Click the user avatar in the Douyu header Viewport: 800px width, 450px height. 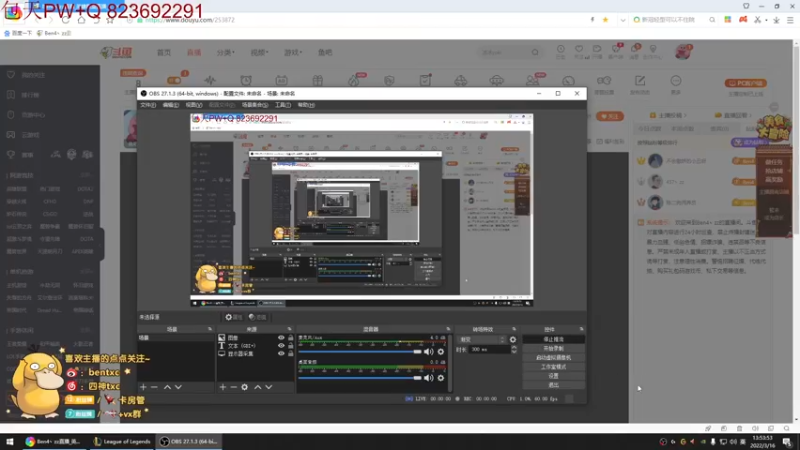point(683,52)
